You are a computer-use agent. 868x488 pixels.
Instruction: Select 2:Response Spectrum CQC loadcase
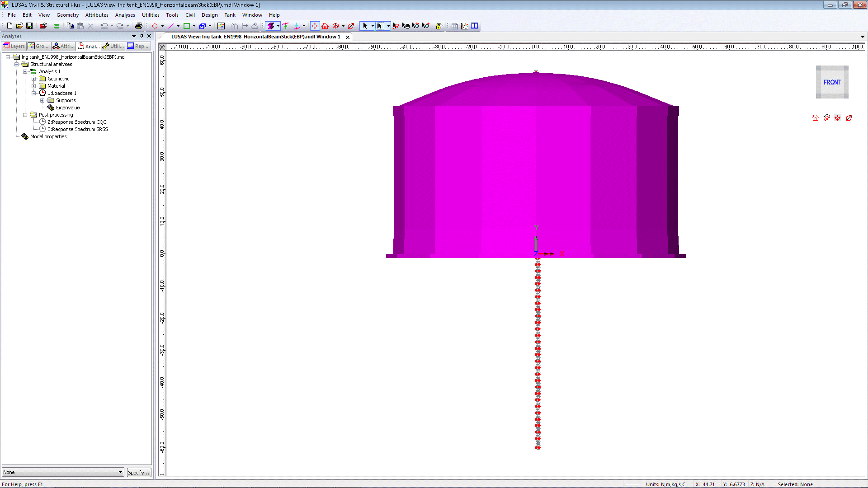click(77, 122)
